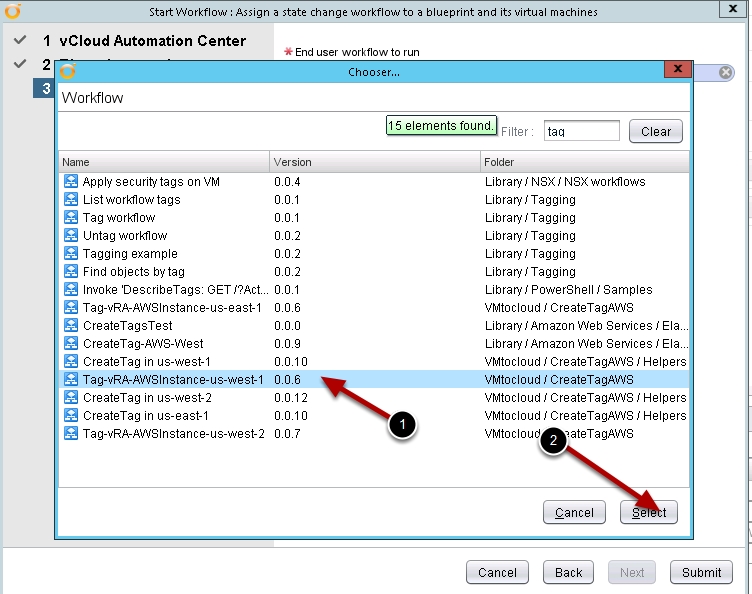Click workflow icon beside Tag-vRA-AWSInstance-us-east-1
The width and height of the screenshot is (752, 594).
(71, 307)
